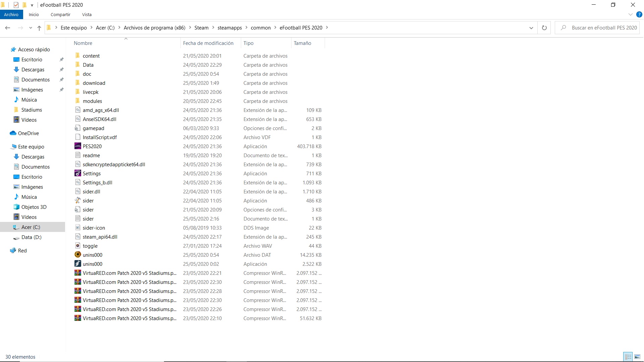The image size is (644, 362).
Task: Click the up-arrow parent folder button
Action: coord(39,28)
